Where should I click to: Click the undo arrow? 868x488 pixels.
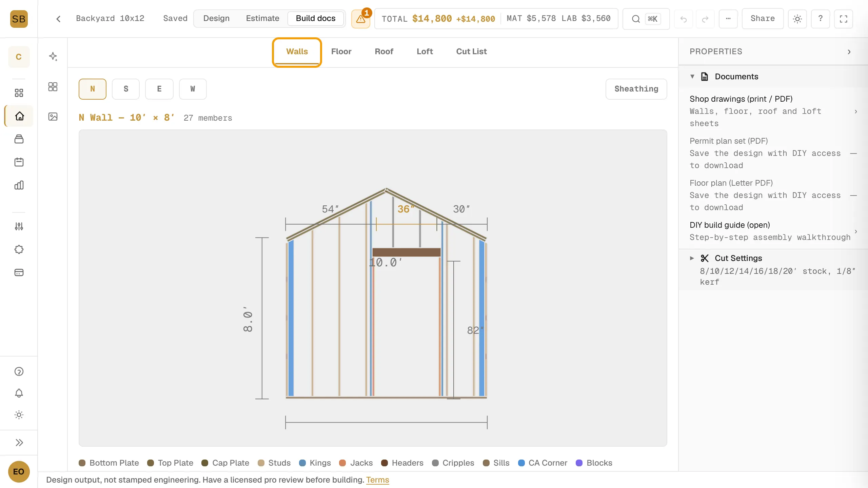click(683, 19)
